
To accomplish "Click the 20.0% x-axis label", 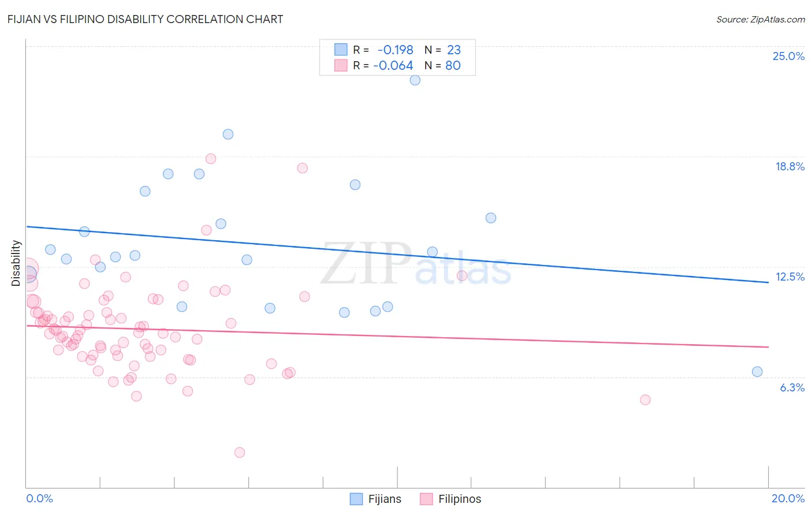I will point(788,498).
